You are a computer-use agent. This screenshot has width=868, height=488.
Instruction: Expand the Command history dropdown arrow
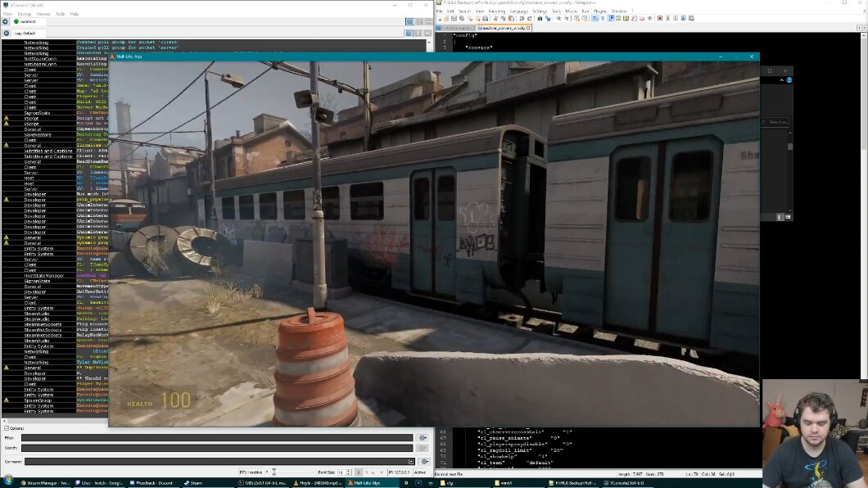(x=411, y=460)
